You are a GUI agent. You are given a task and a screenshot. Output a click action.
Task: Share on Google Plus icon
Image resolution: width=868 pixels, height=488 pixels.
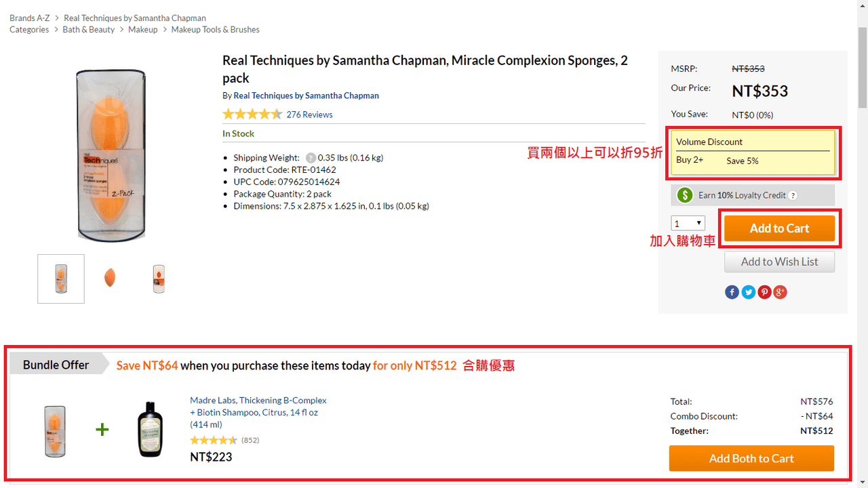[x=781, y=292]
